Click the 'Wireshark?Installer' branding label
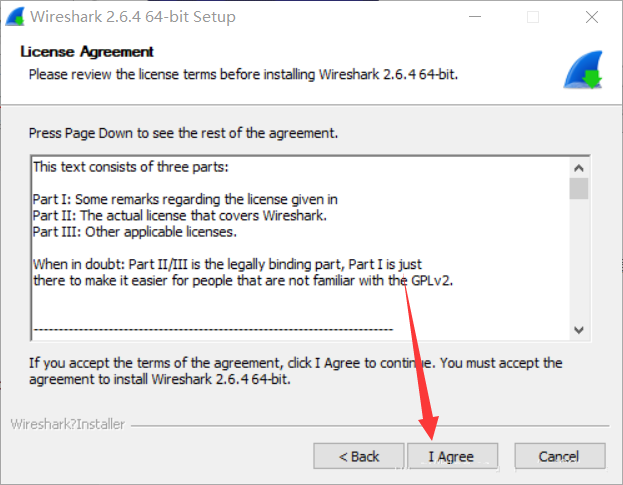The image size is (623, 485). tap(68, 424)
